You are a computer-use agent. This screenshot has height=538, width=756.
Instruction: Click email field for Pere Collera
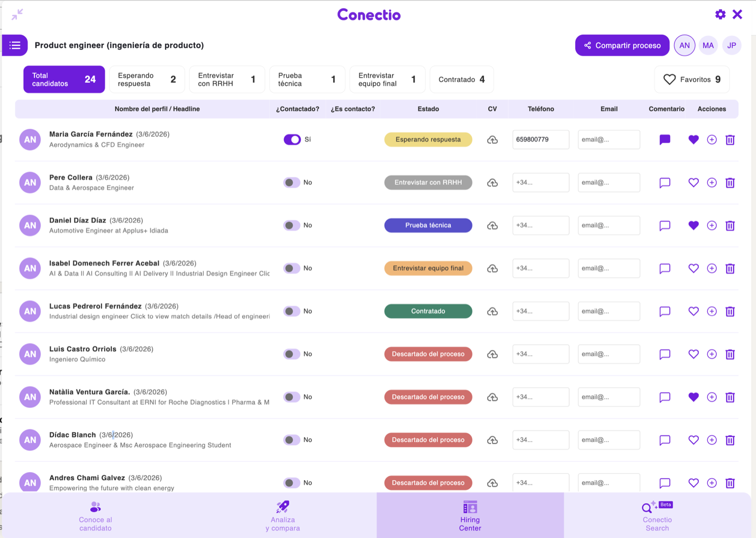pos(609,183)
